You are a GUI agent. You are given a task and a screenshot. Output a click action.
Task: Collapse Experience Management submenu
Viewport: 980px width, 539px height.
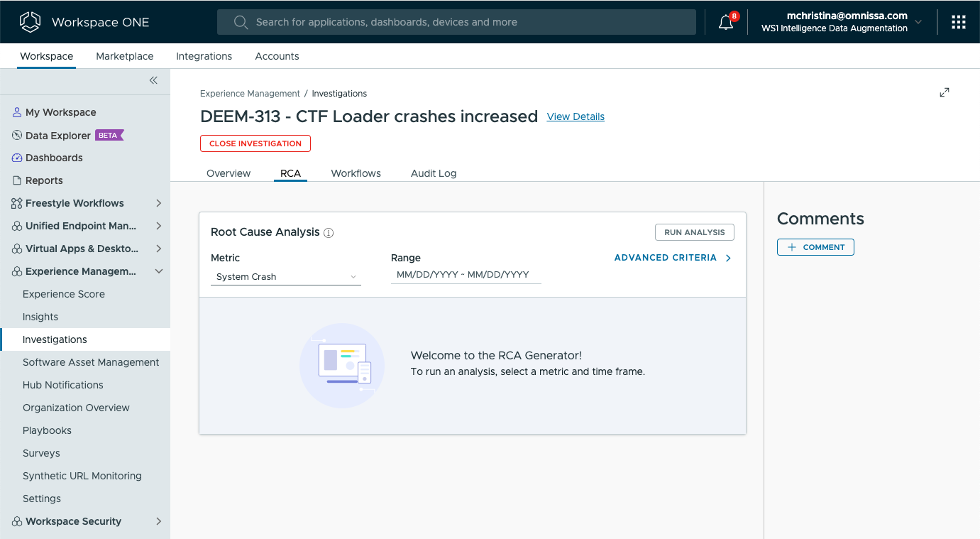point(159,271)
